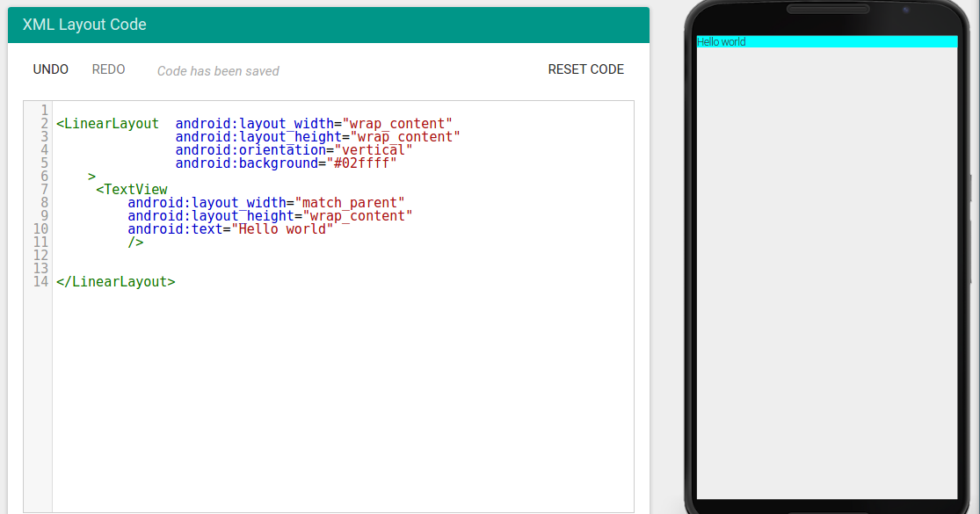Click the REDO button

[108, 69]
